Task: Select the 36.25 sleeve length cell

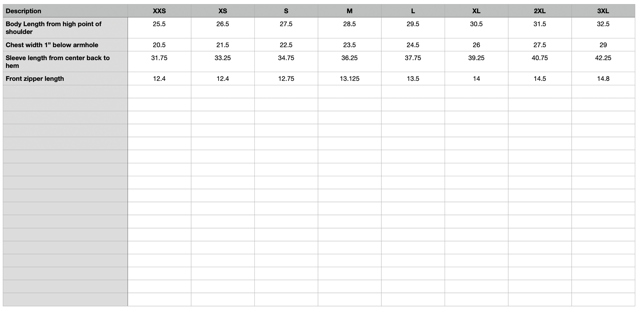Action: pos(349,58)
